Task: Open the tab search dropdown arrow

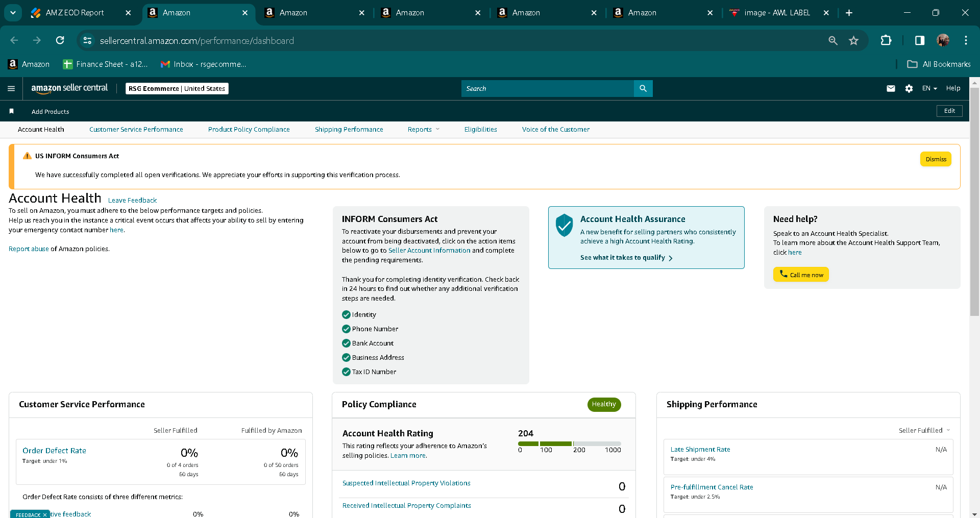Action: (x=13, y=13)
